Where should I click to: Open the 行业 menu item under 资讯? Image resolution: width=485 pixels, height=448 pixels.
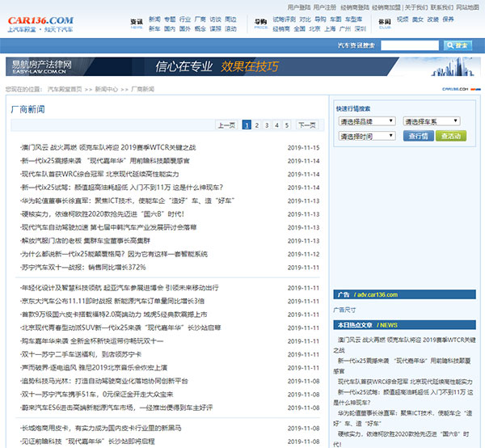(x=185, y=19)
